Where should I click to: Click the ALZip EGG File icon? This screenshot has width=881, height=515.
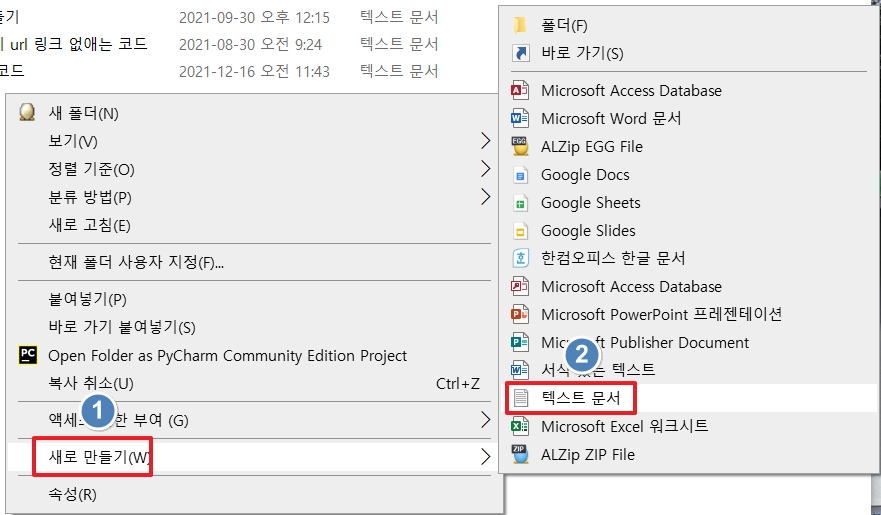coord(520,147)
